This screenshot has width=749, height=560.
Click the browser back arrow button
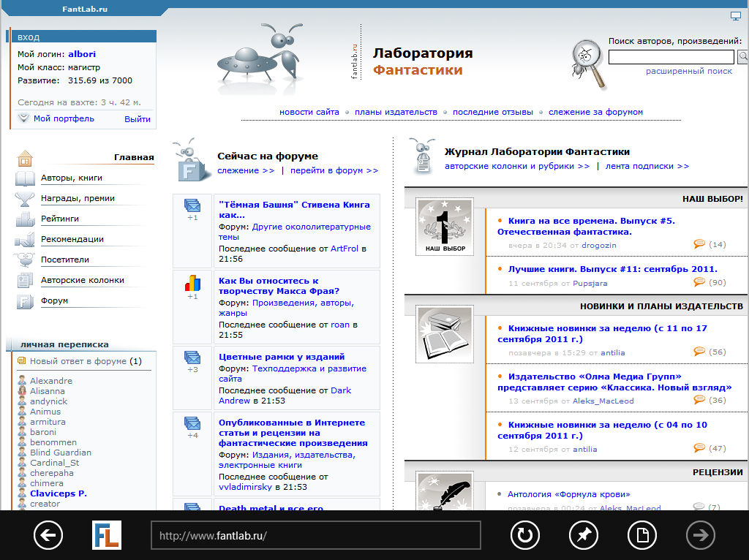pos(48,536)
